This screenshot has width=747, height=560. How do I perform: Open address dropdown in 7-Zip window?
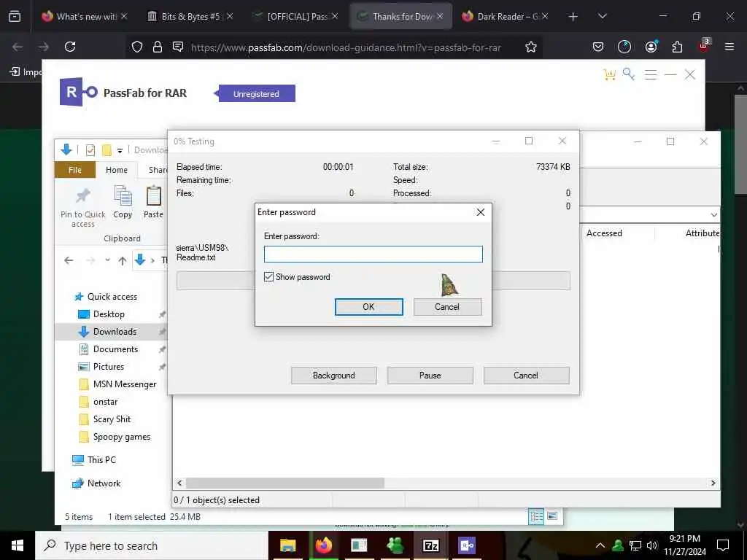click(x=713, y=215)
